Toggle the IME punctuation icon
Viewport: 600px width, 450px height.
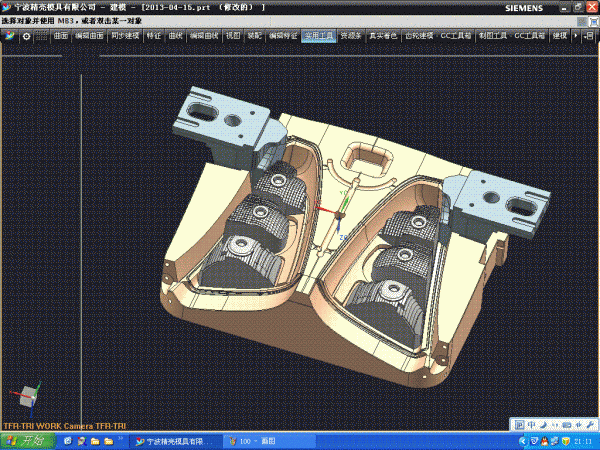coord(555,425)
